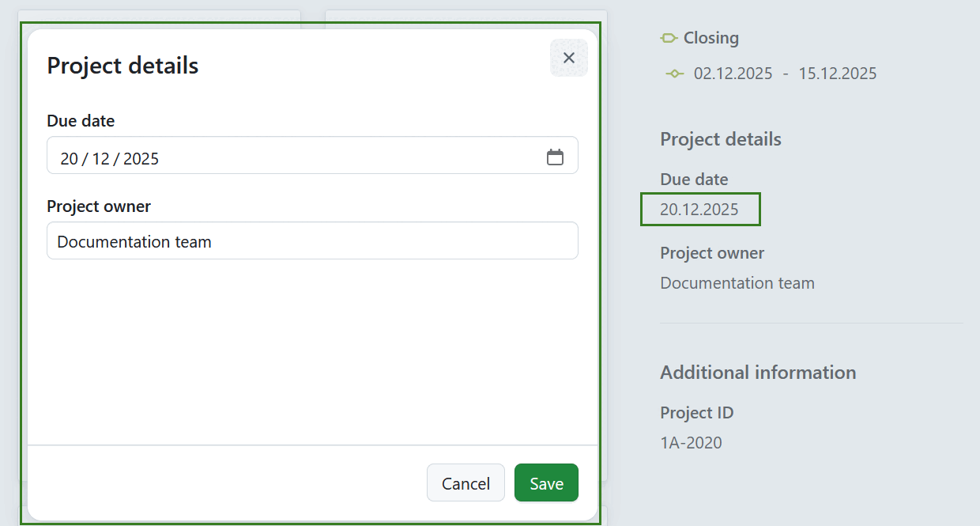Image resolution: width=980 pixels, height=526 pixels.
Task: Click the Due date label inside the dialog
Action: (x=81, y=120)
